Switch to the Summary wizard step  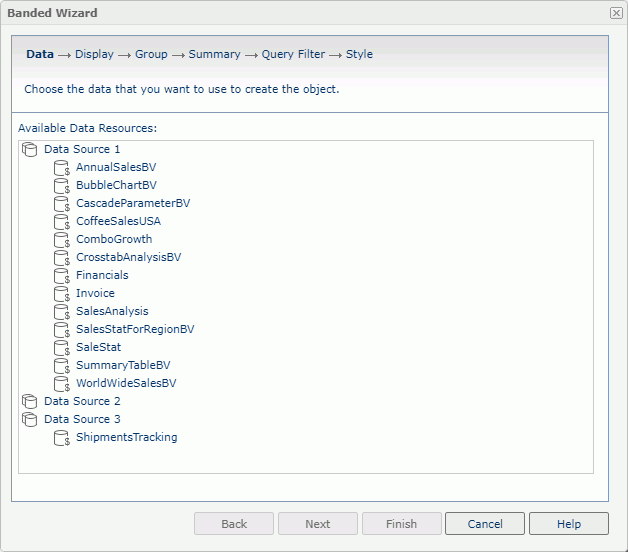pos(214,54)
